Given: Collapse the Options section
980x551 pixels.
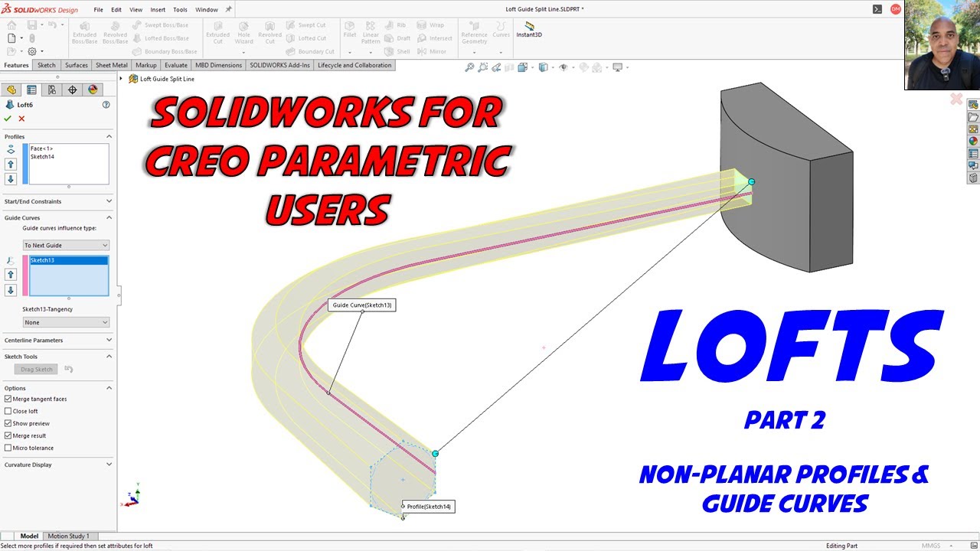Looking at the screenshot, I should tap(109, 388).
